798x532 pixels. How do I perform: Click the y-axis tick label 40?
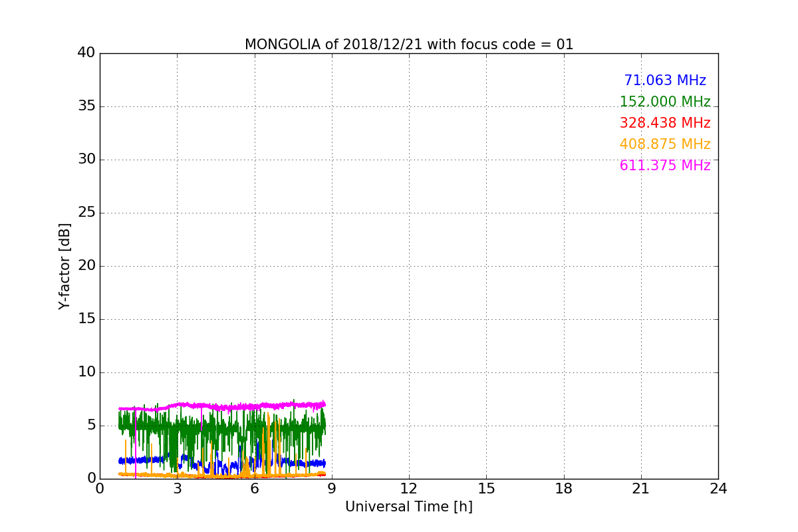(86, 53)
